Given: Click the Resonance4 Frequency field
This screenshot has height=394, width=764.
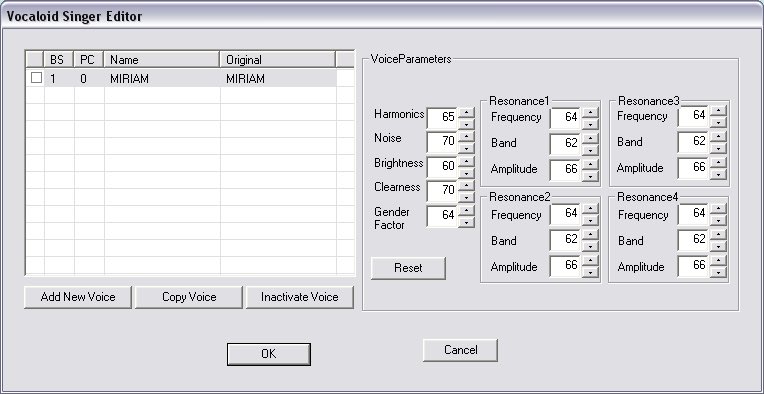Looking at the screenshot, I should coord(694,214).
